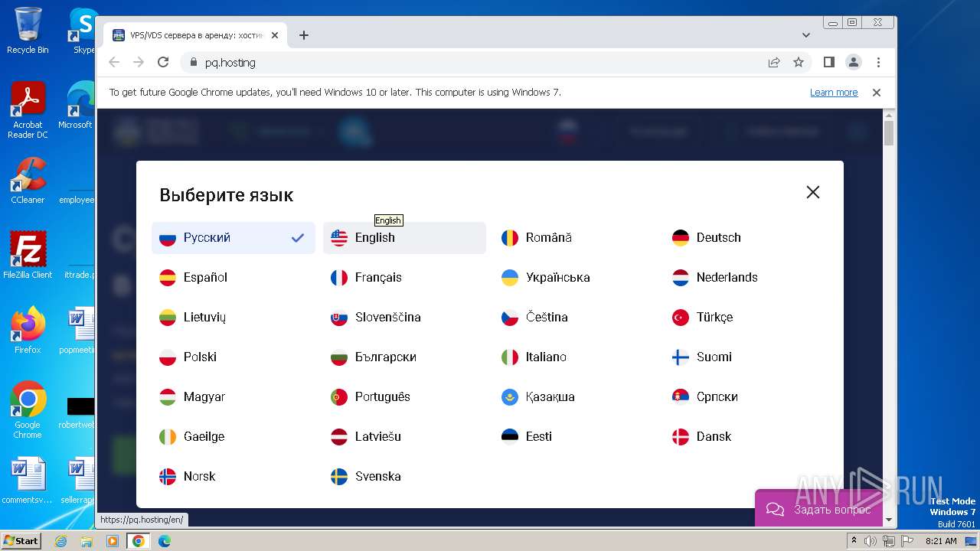This screenshot has width=980, height=551.
Task: Open the Windows Start menu
Action: click(21, 541)
